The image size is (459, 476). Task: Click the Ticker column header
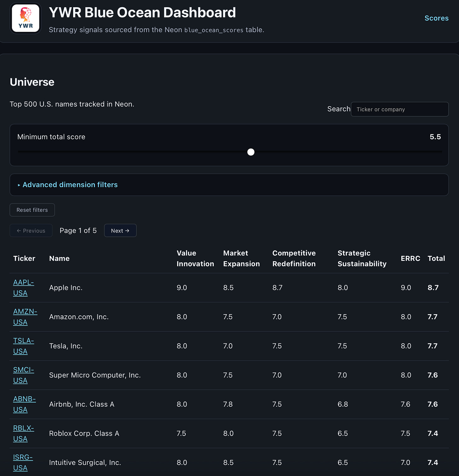(x=24, y=258)
